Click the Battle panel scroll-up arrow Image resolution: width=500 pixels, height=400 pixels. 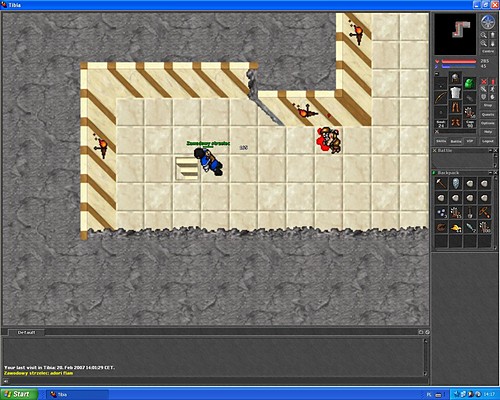tap(496, 155)
